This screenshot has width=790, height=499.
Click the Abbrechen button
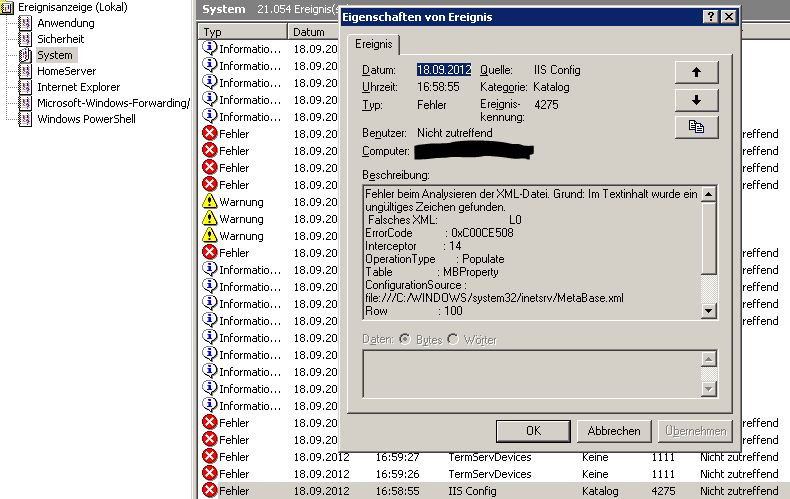tap(613, 430)
